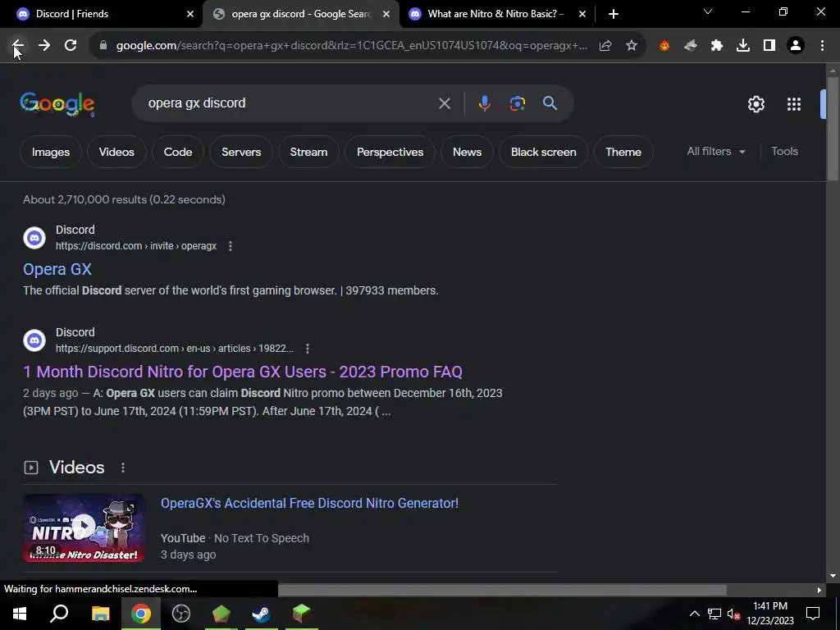
Task: Open Steam from the taskbar
Action: (x=262, y=614)
